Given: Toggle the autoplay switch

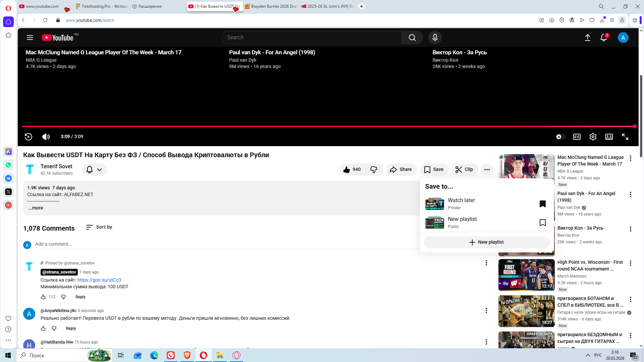Looking at the screenshot, I should pos(560,137).
